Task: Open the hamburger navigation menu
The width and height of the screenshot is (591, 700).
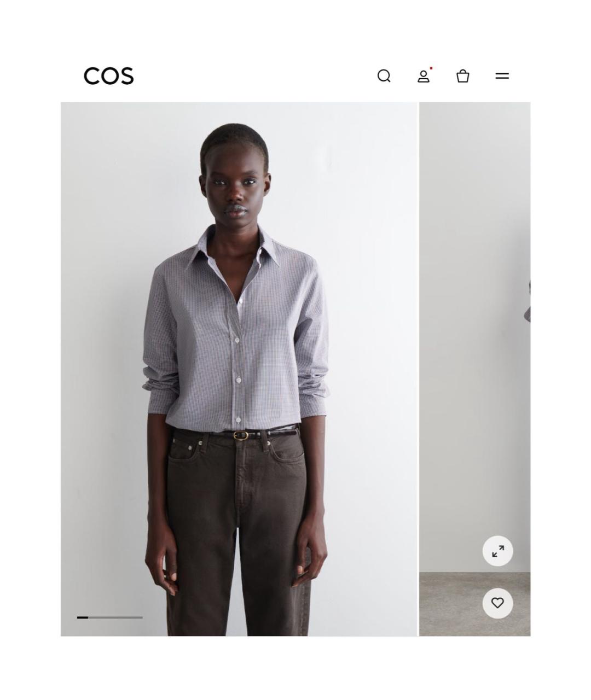Action: click(502, 76)
